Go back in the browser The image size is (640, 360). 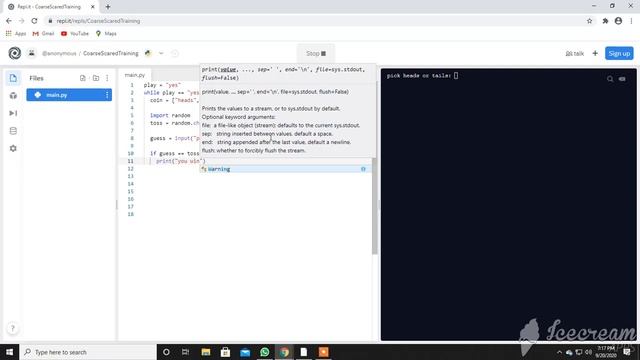coord(9,21)
